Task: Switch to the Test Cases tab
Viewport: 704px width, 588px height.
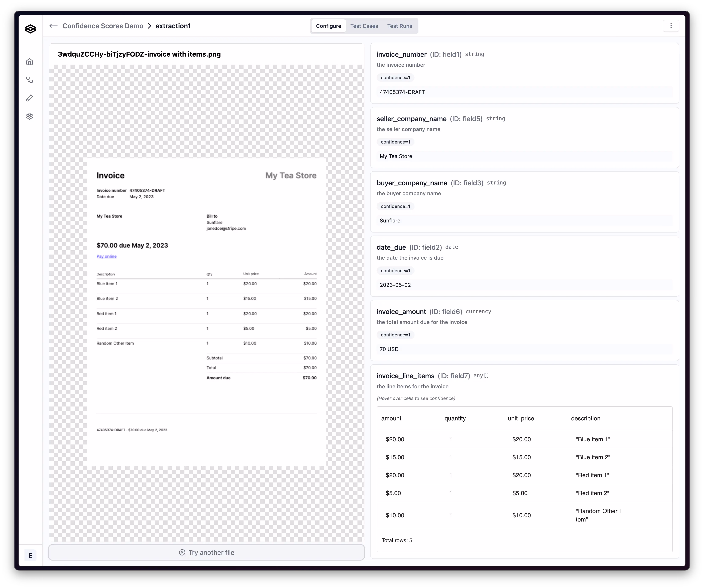Action: tap(364, 26)
